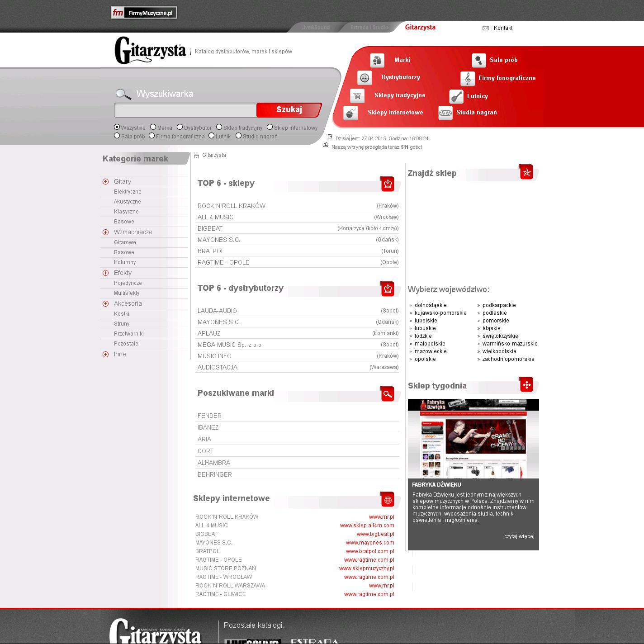Select the Sklep internetowy radio button

(270, 127)
